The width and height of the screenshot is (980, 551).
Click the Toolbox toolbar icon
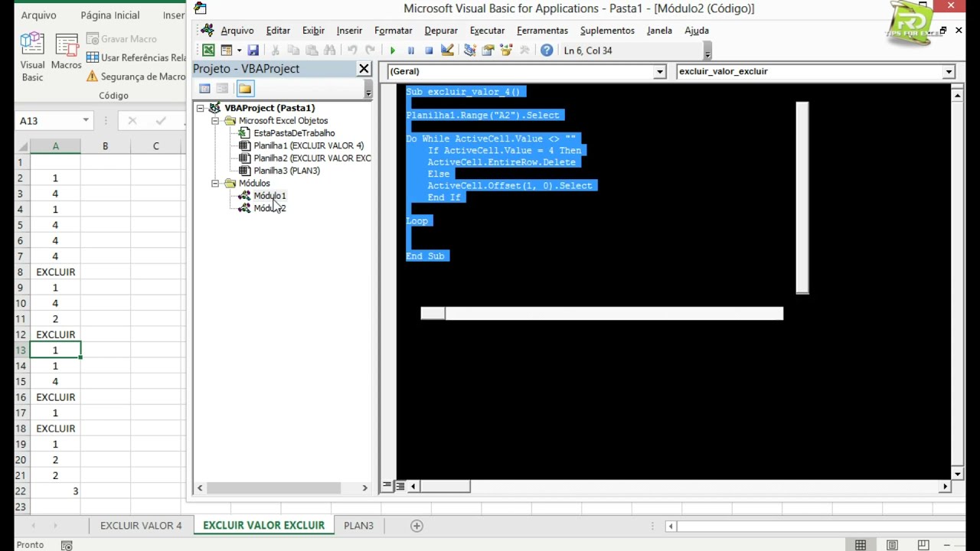(x=524, y=51)
